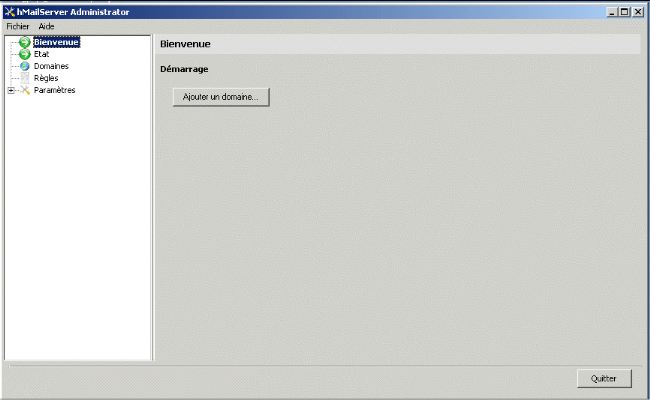Open the Aide menu

click(x=46, y=27)
